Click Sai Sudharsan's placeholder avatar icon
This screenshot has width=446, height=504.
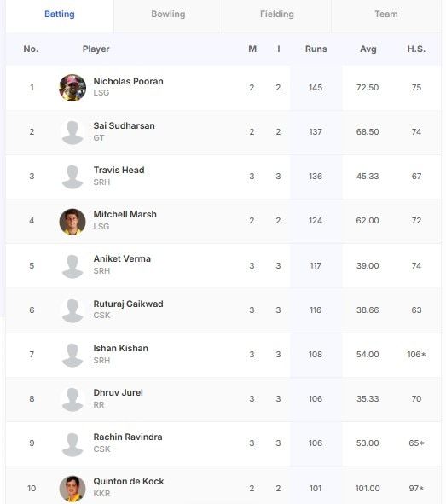[x=72, y=132]
